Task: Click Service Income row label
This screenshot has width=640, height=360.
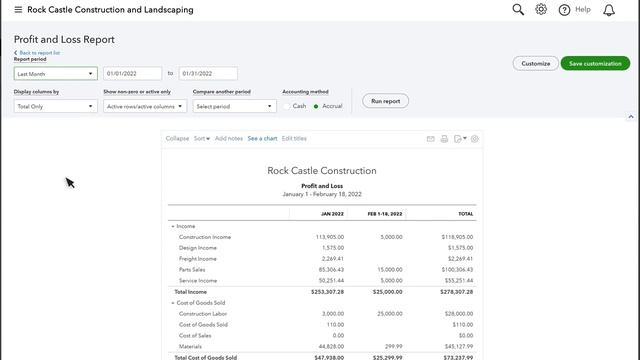Action: point(198,280)
